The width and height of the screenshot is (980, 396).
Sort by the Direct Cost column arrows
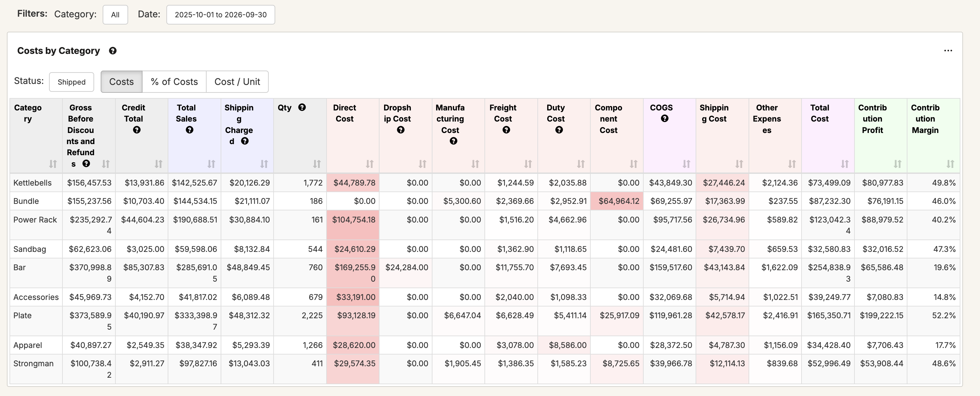click(x=369, y=164)
